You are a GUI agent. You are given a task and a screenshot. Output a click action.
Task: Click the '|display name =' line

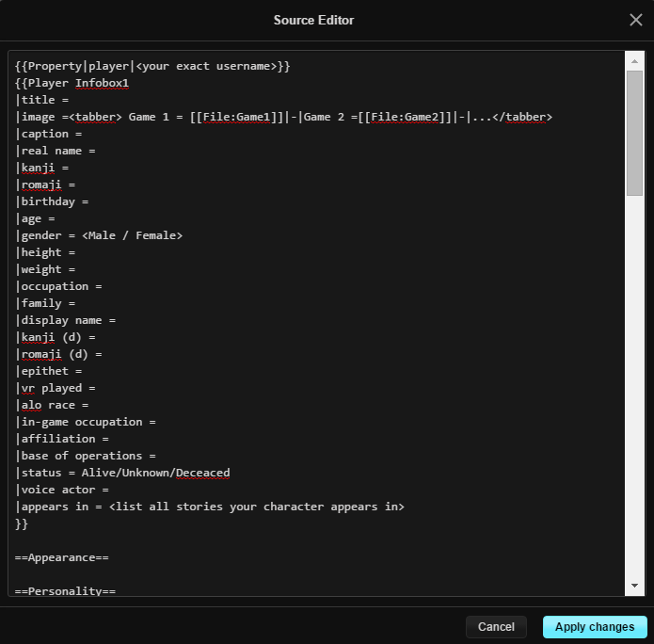pyautogui.click(x=66, y=320)
